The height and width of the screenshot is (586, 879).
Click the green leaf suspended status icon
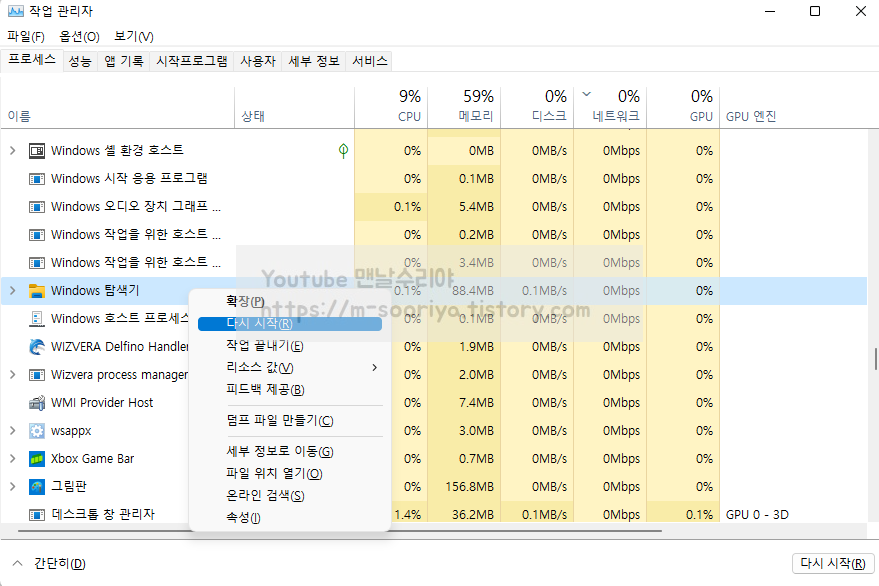(344, 150)
